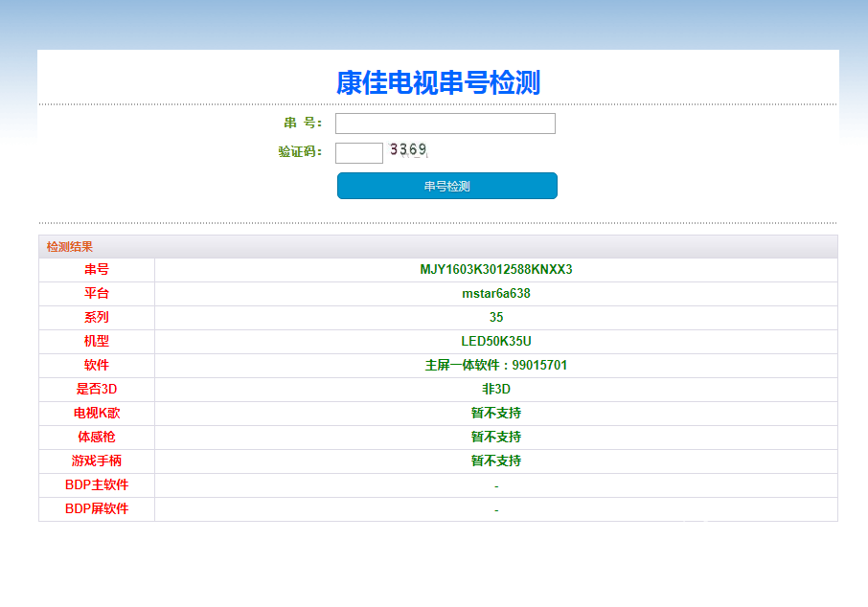
Task: Select software value 主屏一体软件：99015701
Action: [x=496, y=365]
